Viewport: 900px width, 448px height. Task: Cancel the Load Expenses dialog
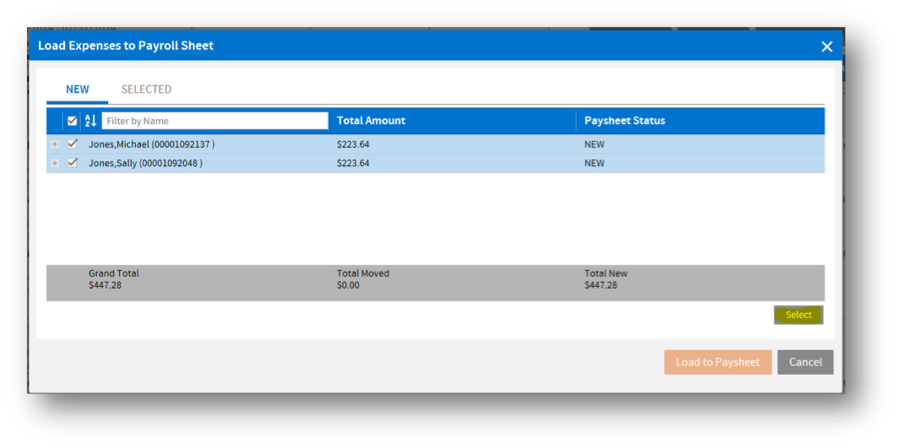805,362
